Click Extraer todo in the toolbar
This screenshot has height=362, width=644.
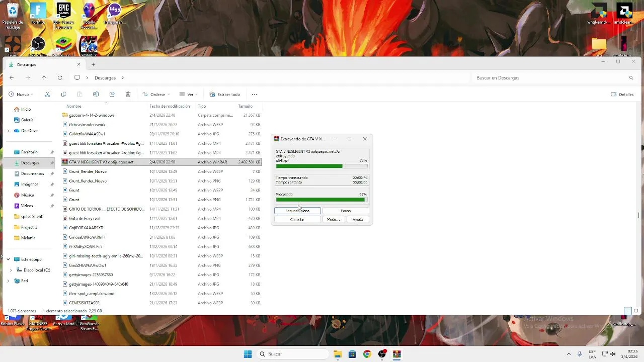[224, 94]
